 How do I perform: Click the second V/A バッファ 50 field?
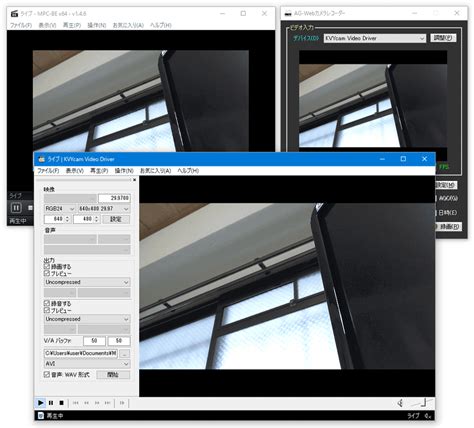click(119, 341)
